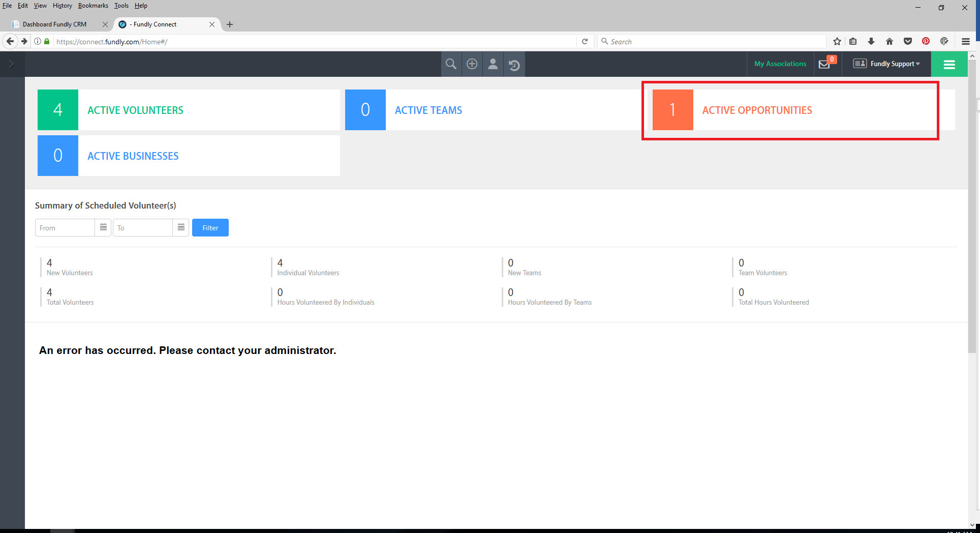Viewport: 980px width, 533px height.
Task: Reload the page with refresh icon
Action: [585, 42]
